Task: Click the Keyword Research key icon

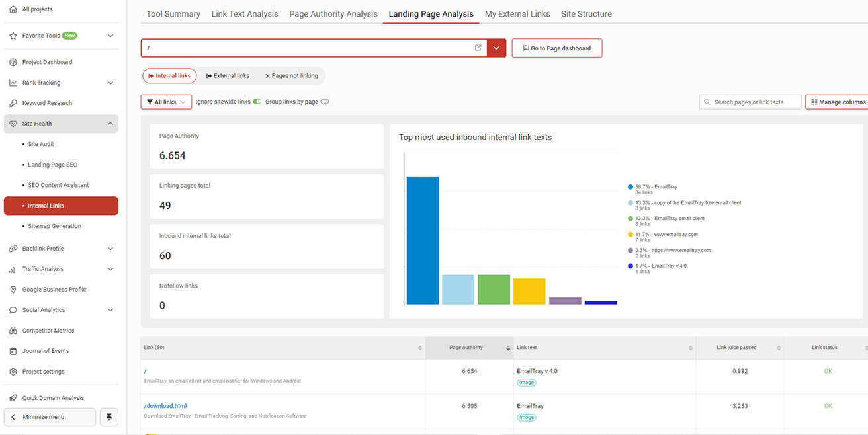Action: (13, 103)
